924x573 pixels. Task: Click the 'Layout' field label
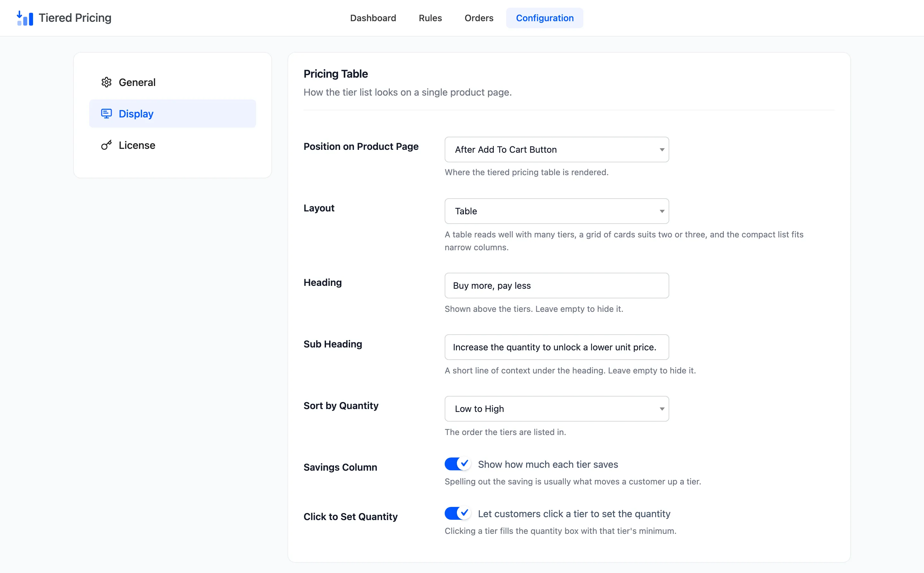[319, 208]
